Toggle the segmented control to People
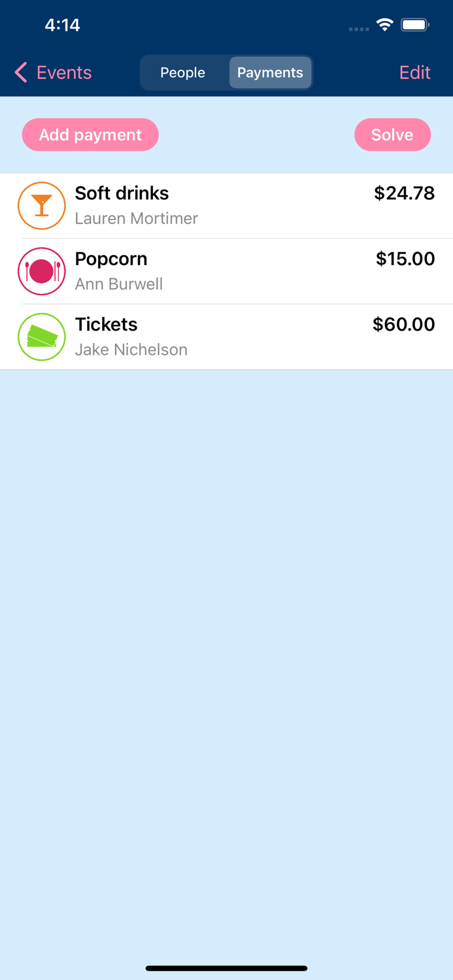This screenshot has height=980, width=453. (183, 73)
